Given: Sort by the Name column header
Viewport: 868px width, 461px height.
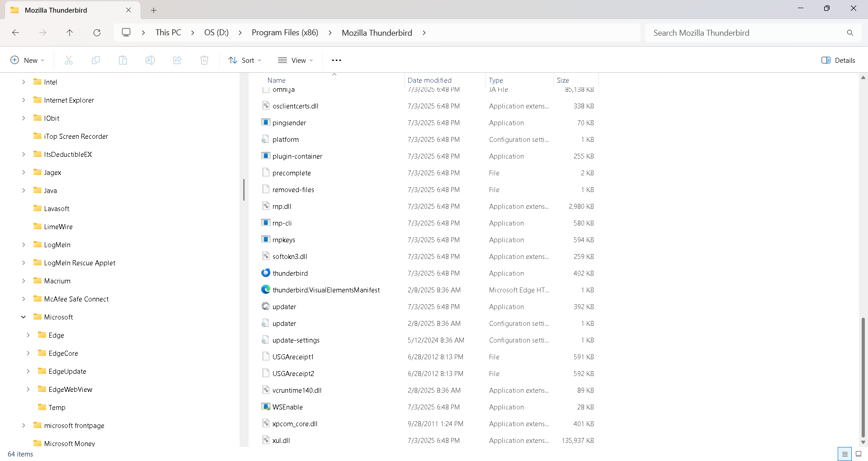Looking at the screenshot, I should [x=277, y=80].
